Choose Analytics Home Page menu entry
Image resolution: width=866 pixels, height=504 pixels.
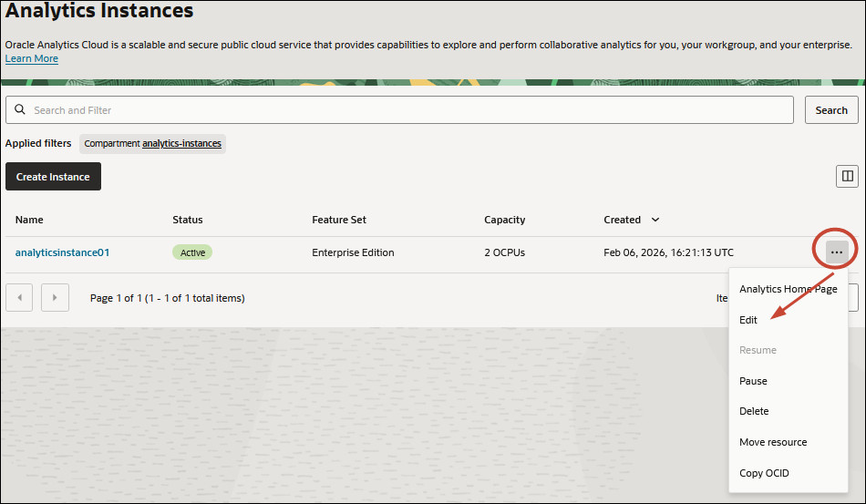click(x=788, y=289)
